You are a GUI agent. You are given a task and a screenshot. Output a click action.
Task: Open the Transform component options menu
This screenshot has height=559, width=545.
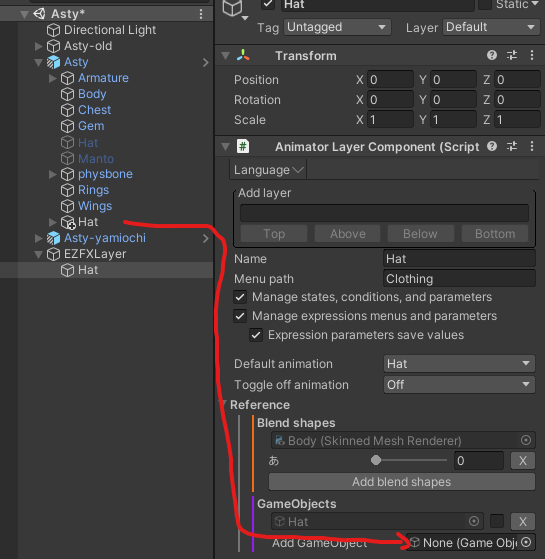pos(532,55)
